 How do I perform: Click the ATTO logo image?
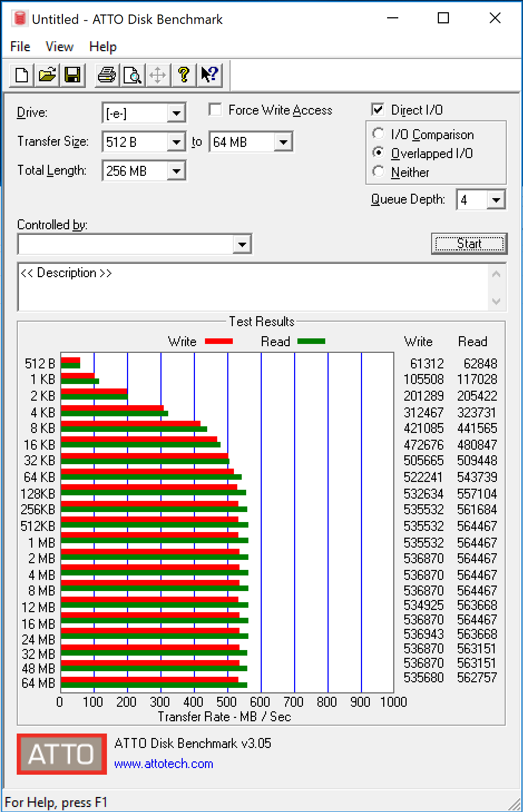61,754
